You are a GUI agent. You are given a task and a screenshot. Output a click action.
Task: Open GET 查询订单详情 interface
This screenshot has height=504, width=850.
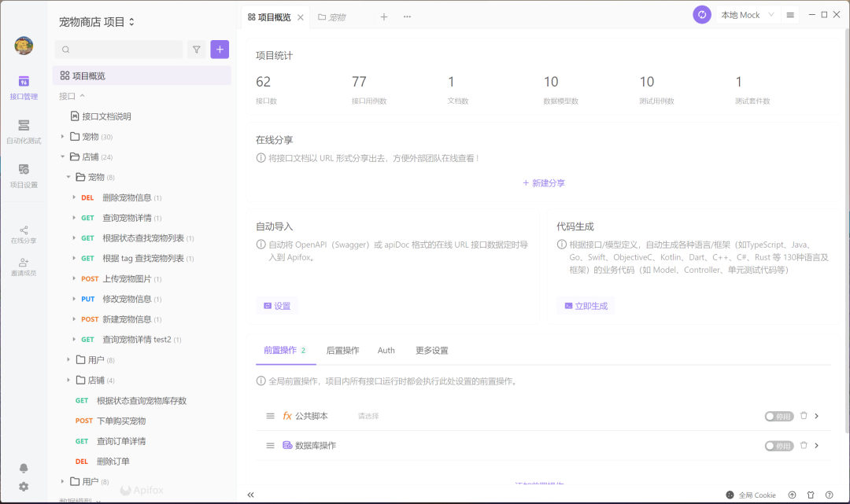111,441
